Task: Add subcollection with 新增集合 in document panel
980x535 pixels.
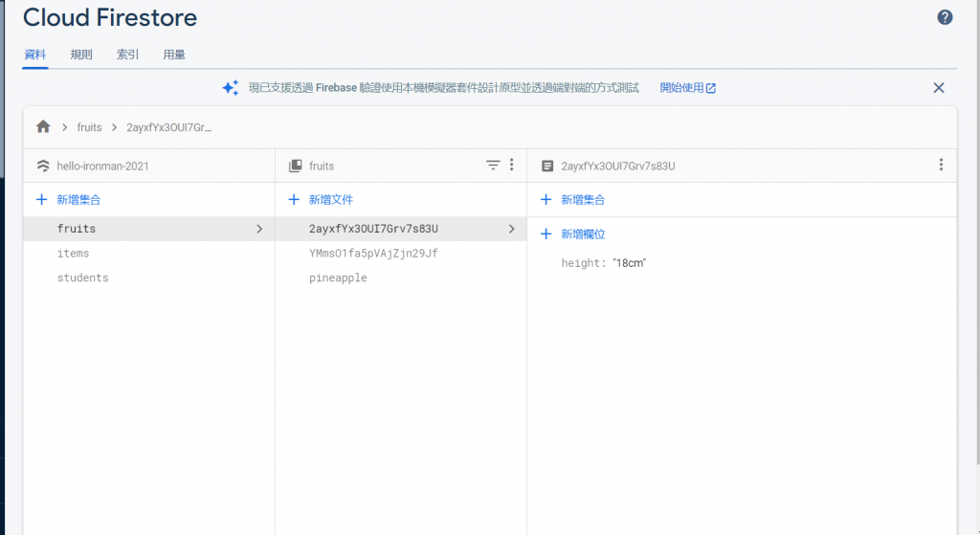Action: (x=573, y=200)
